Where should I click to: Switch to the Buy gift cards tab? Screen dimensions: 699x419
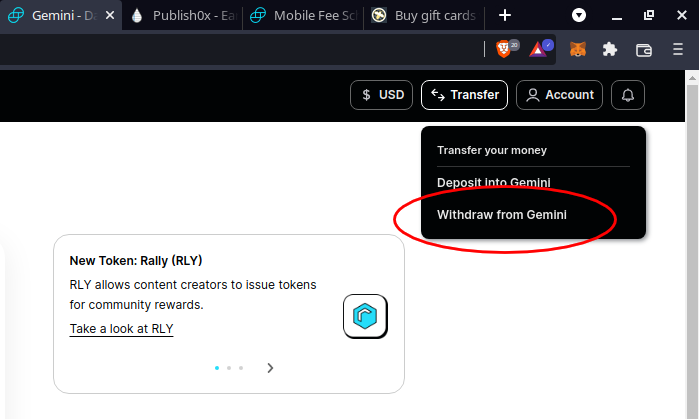click(x=424, y=16)
